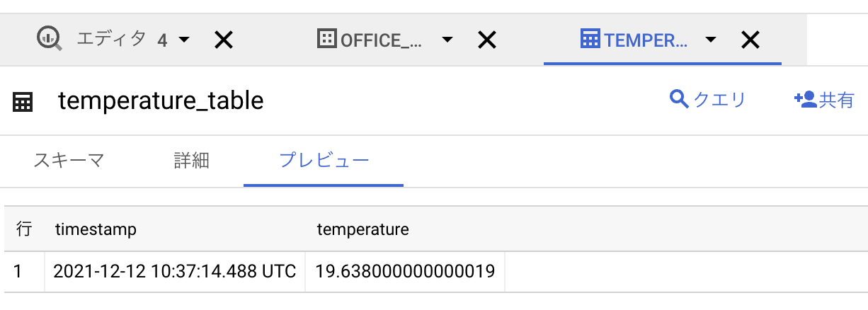Select the 19.638000000000019 temperature cell
This screenshot has height=310, width=868.
[x=405, y=271]
